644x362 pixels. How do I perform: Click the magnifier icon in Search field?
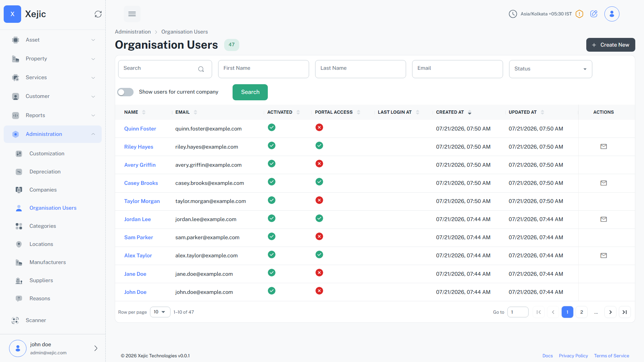click(x=201, y=69)
